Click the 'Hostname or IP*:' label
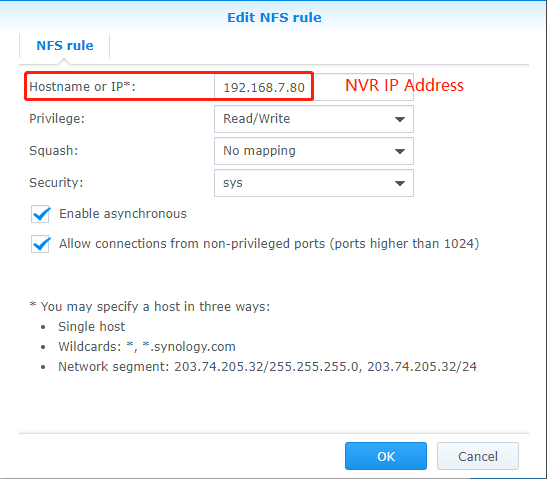This screenshot has width=547, height=479. (82, 87)
